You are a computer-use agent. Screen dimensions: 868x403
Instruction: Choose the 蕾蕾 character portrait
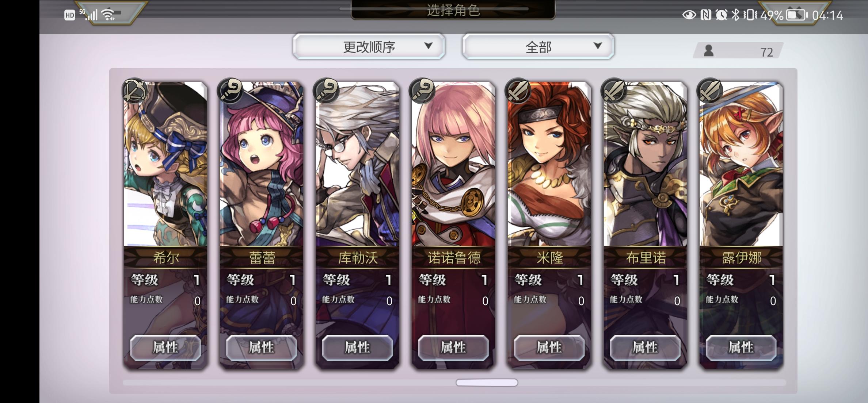(x=262, y=164)
